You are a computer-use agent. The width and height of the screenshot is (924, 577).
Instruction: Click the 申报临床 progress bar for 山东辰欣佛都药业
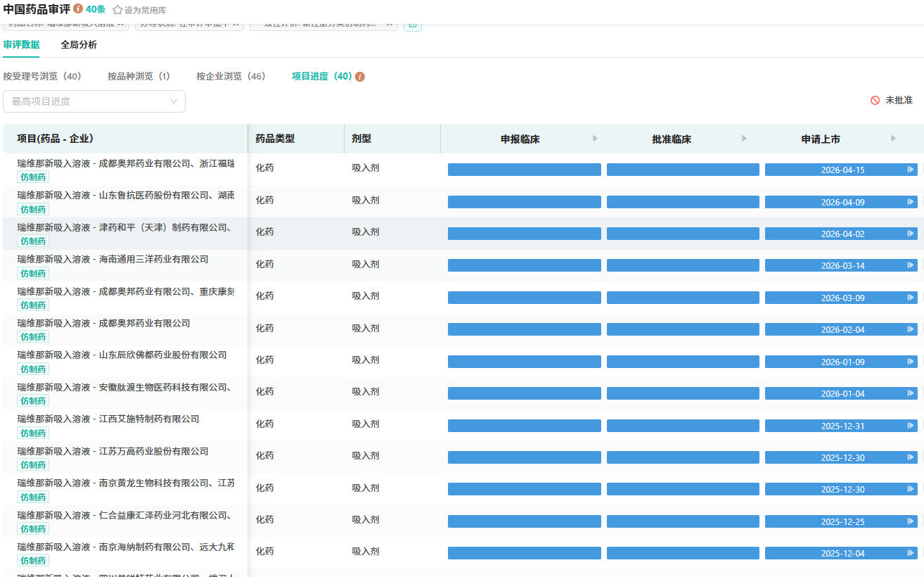tap(524, 362)
